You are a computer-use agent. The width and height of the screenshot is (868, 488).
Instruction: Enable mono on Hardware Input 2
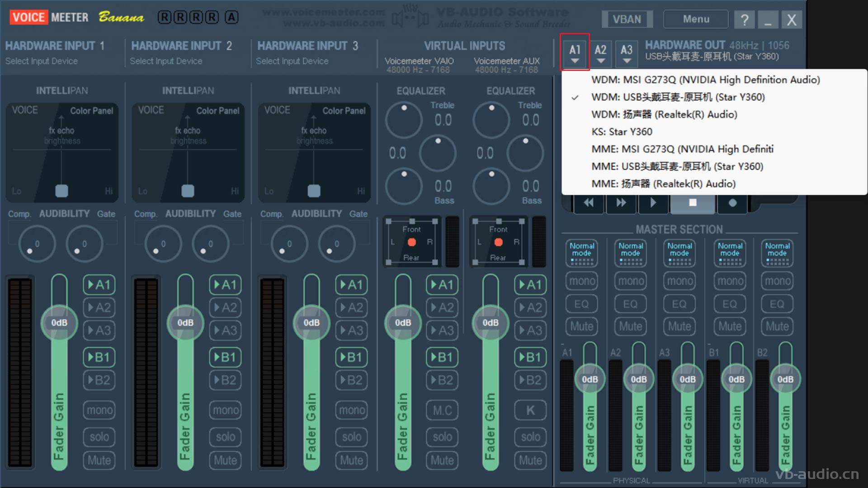tap(225, 410)
